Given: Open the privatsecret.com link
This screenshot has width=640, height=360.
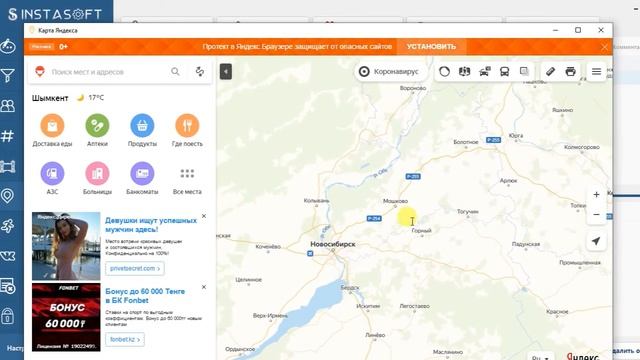Looking at the screenshot, I should [x=135, y=268].
